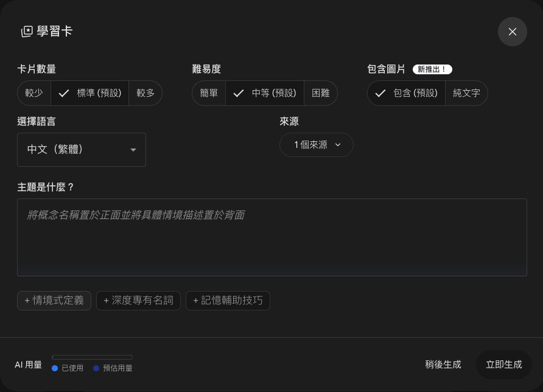543x392 pixels.
Task: Expand the 1 個來源 source dropdown
Action: click(316, 145)
